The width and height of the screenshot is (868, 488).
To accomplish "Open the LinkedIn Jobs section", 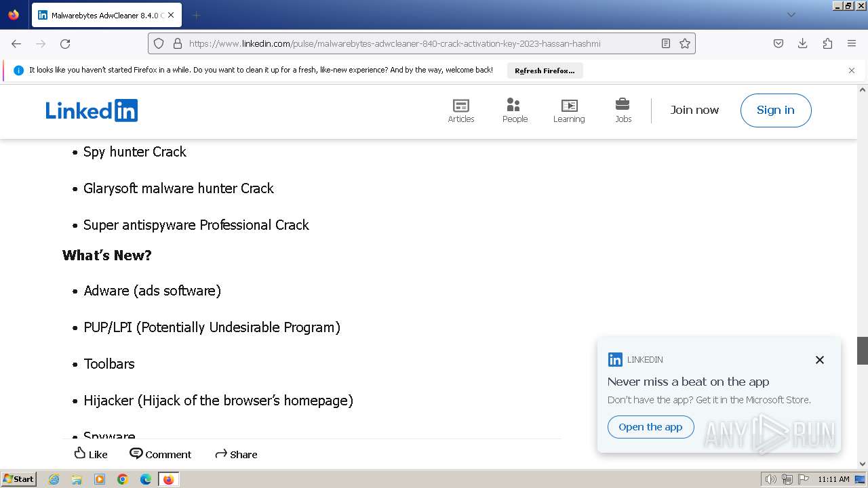I will click(623, 110).
